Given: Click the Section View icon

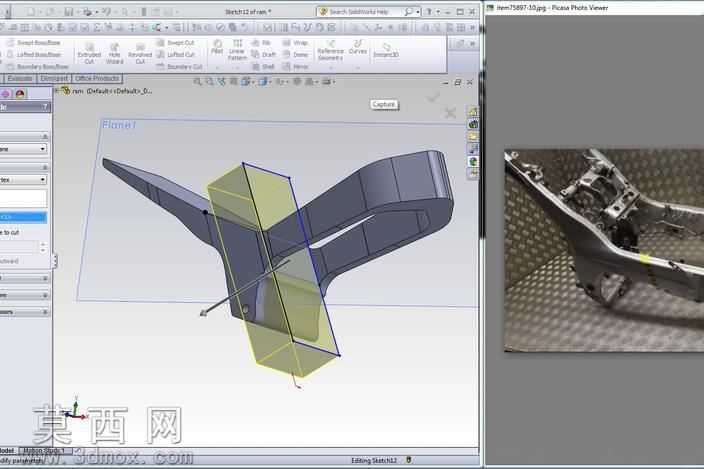Looking at the screenshot, I should point(233,82).
